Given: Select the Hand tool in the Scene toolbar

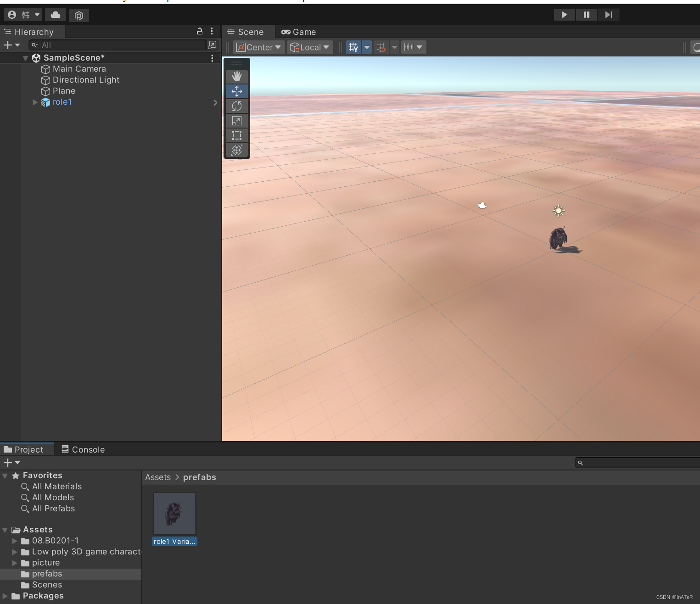Looking at the screenshot, I should coord(237,77).
